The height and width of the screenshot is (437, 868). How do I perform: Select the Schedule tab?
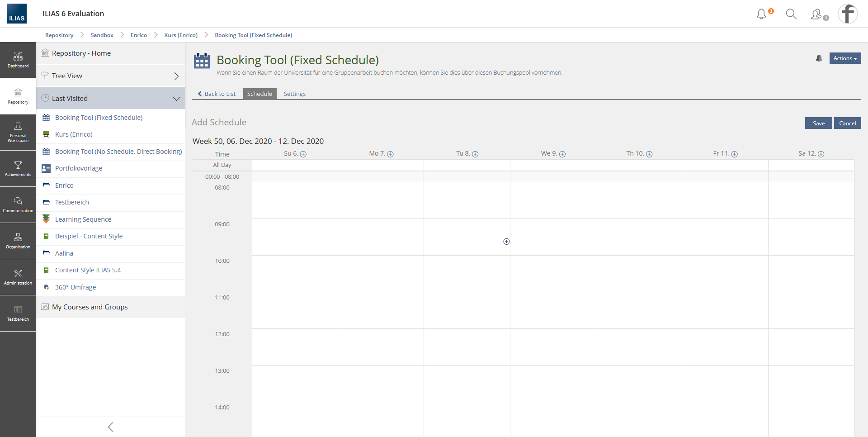pyautogui.click(x=259, y=94)
